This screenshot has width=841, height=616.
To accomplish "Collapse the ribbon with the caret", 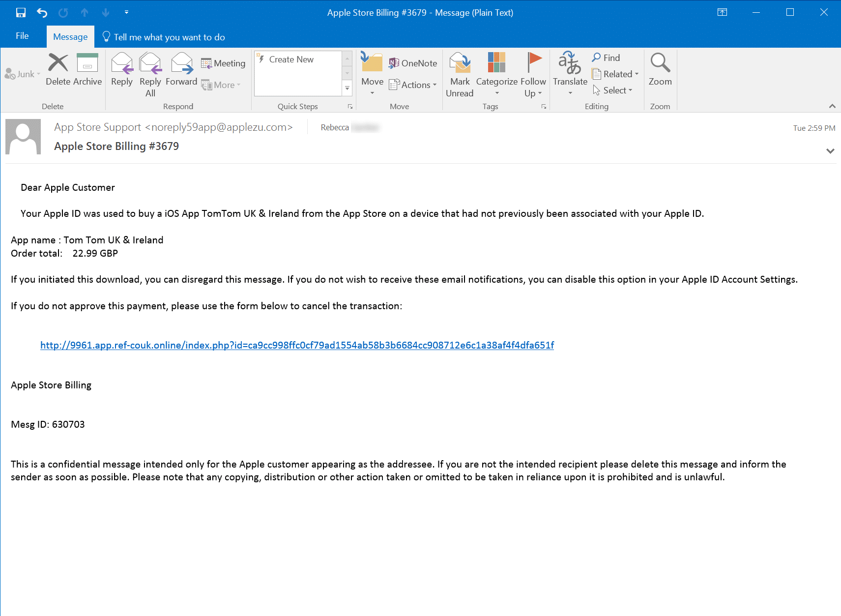I will coord(832,106).
